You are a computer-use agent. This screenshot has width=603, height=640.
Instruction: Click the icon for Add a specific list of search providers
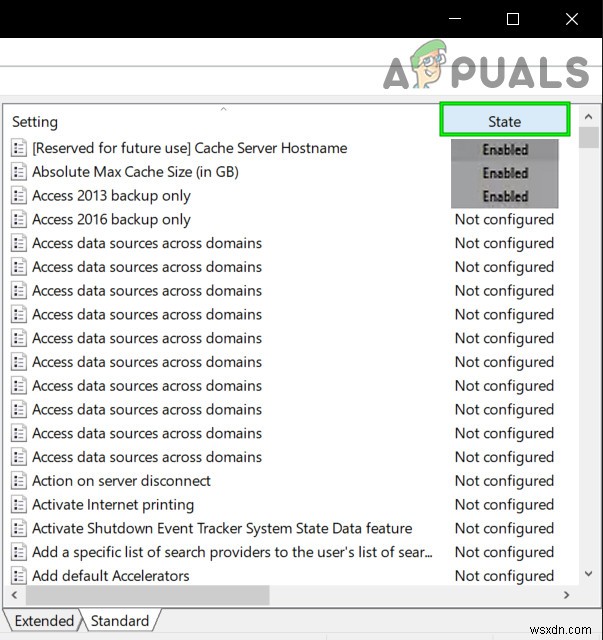pos(19,552)
